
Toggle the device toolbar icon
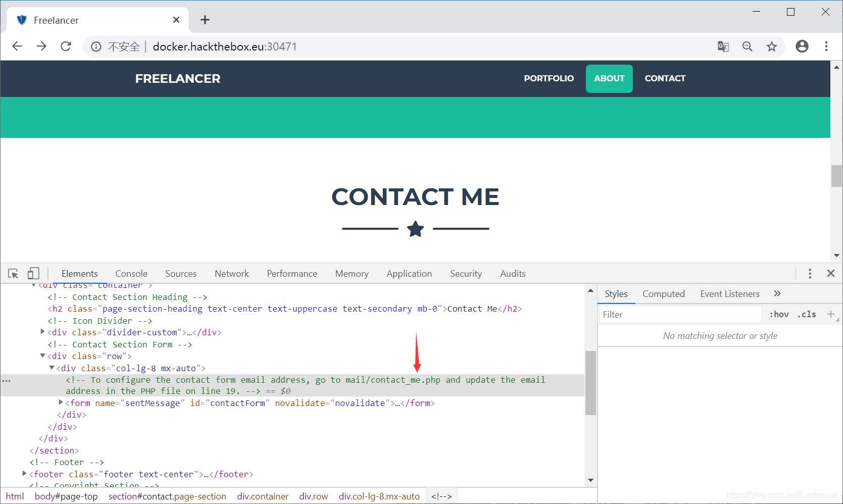(x=33, y=274)
